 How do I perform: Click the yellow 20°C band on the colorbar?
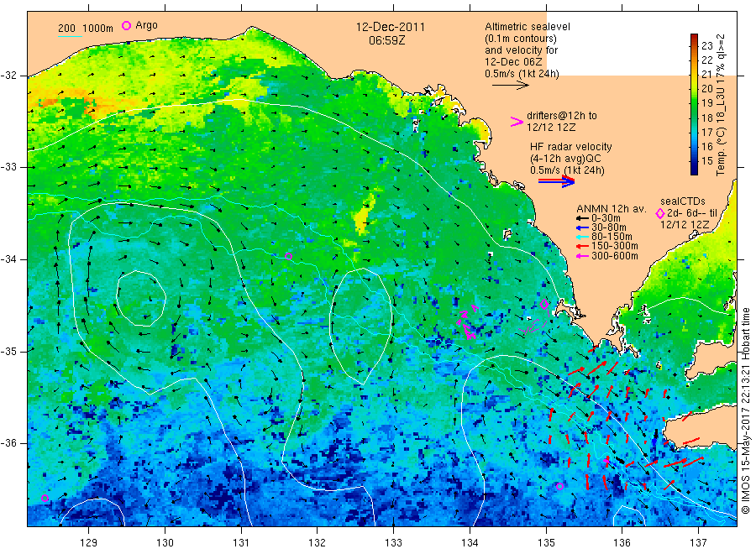(x=694, y=89)
